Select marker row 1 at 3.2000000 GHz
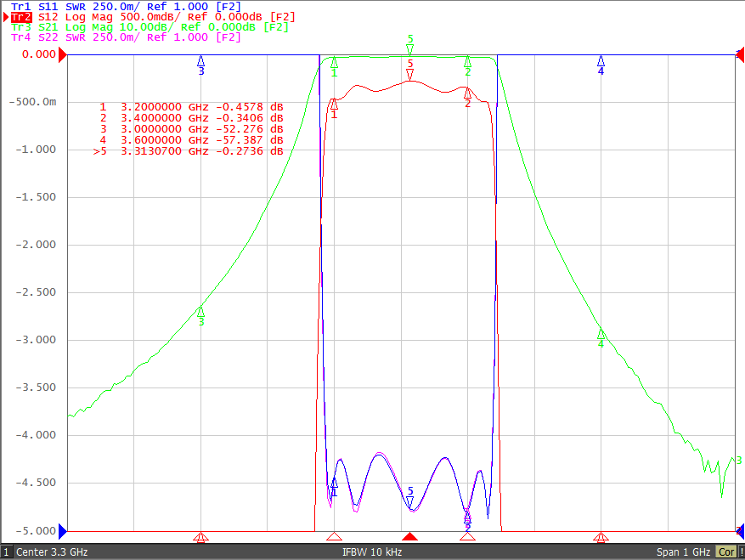This screenshot has height=560, width=745. coord(191,107)
